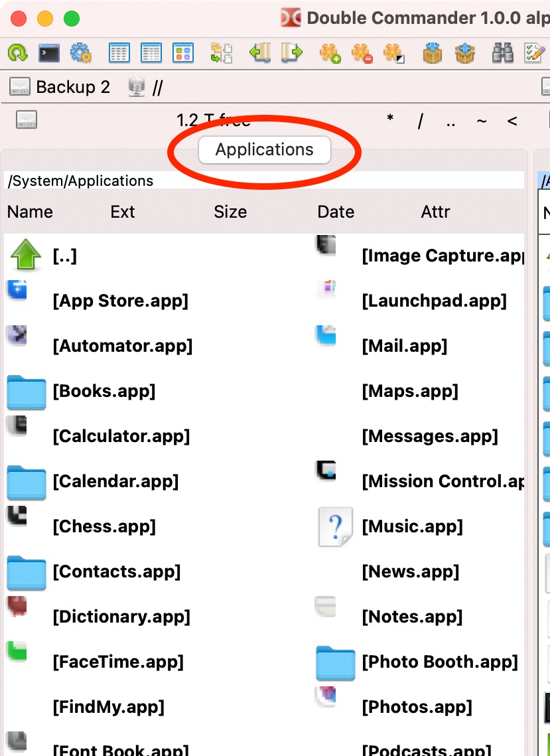Viewport: 550px width, 756px height.
Task: Select the Applications tab
Action: (264, 149)
